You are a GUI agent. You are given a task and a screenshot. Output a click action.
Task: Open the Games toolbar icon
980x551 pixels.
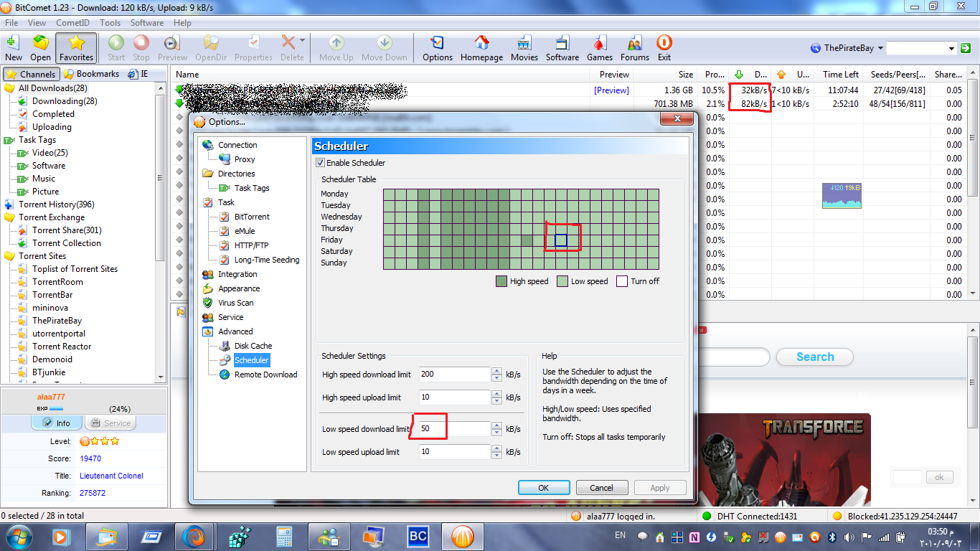(599, 48)
